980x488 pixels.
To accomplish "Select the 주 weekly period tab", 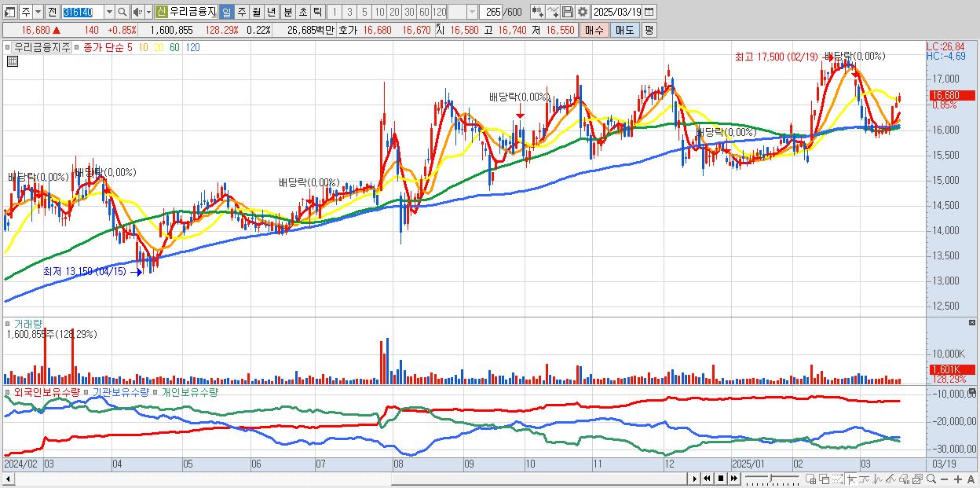I will coord(241,12).
